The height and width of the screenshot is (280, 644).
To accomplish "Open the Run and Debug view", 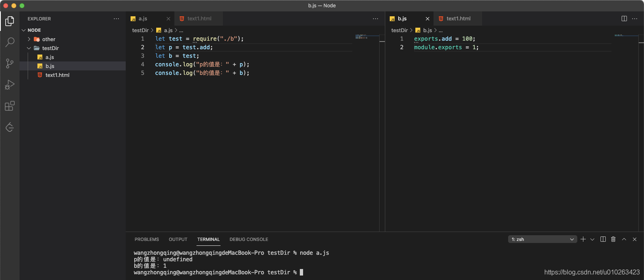I will [x=10, y=85].
